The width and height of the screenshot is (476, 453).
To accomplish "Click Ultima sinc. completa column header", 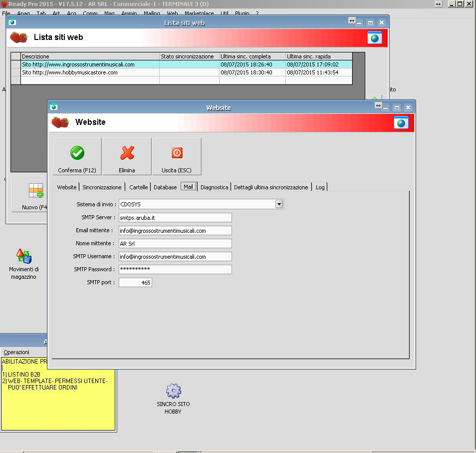I will point(252,56).
